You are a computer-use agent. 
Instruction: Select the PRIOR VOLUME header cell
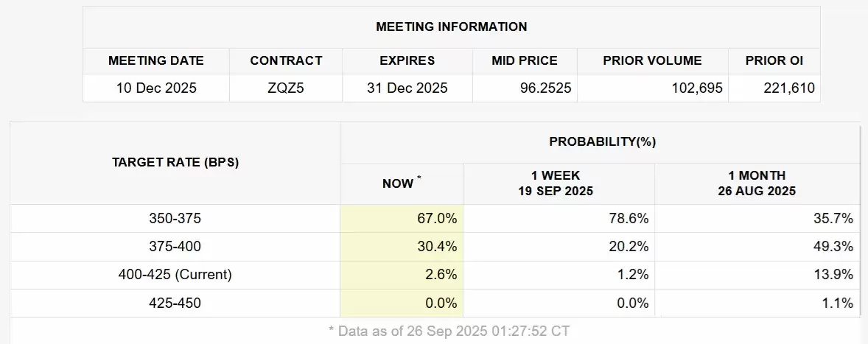click(652, 60)
